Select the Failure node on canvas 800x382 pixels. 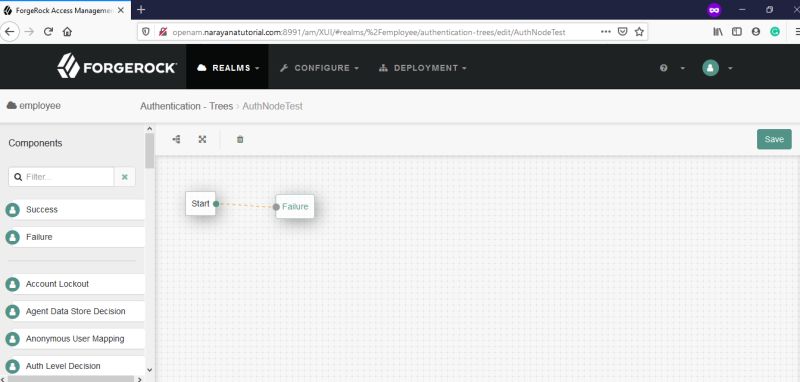295,207
